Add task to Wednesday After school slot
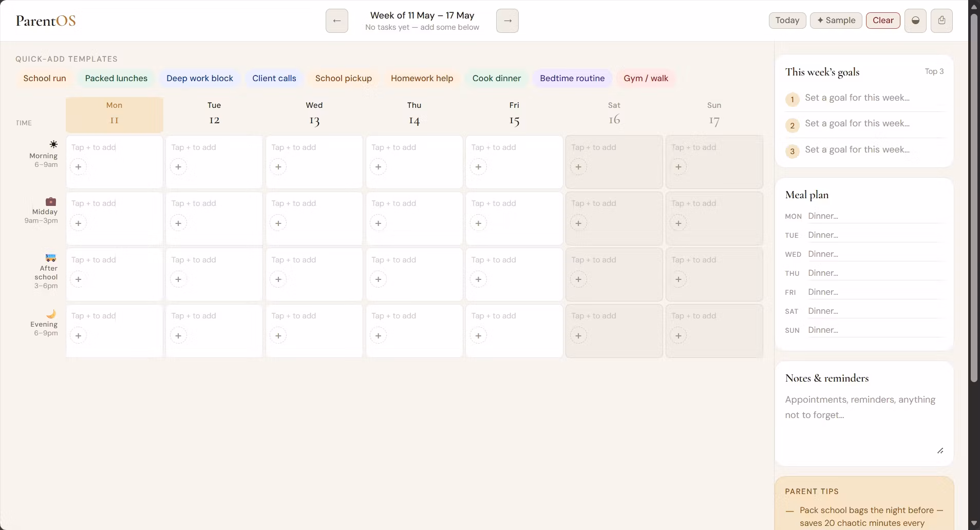 (278, 279)
